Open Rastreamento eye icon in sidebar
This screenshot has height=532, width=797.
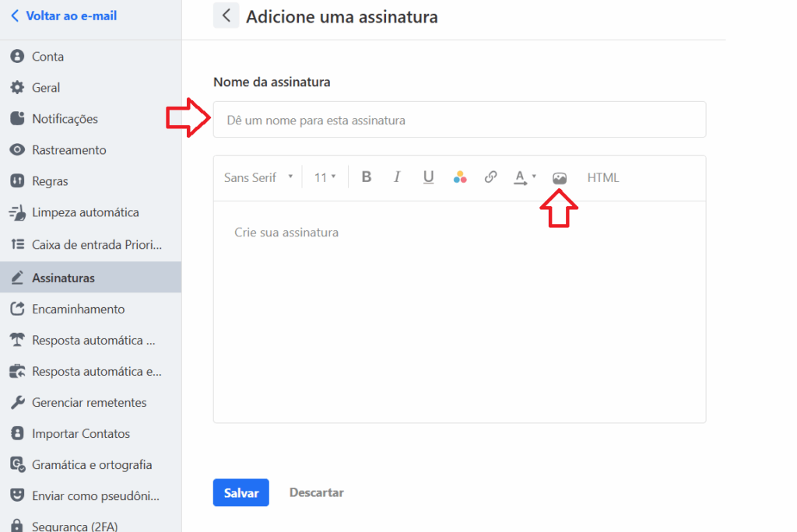click(x=17, y=150)
